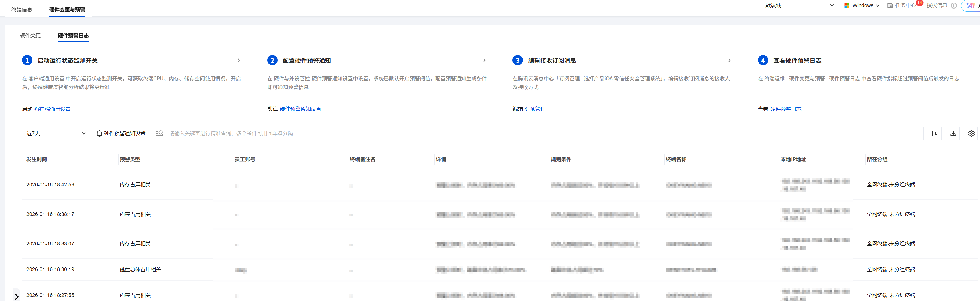Expand the Windows platform selector
980x301 pixels.
pos(862,6)
